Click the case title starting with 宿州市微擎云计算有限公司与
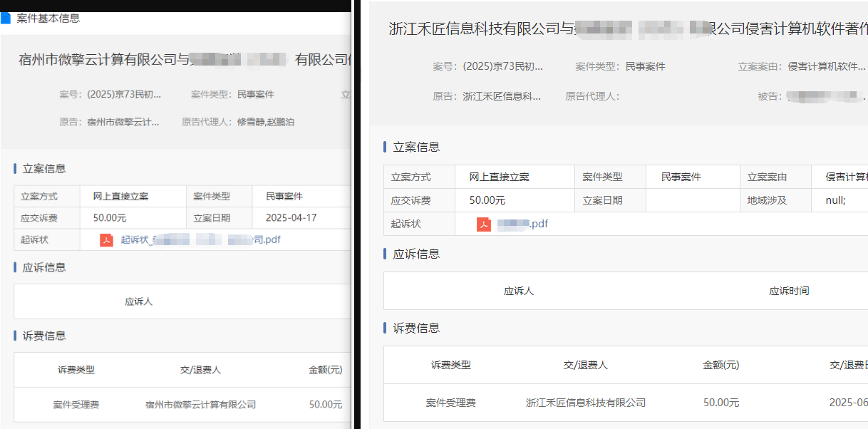The width and height of the screenshot is (868, 429). point(185,60)
